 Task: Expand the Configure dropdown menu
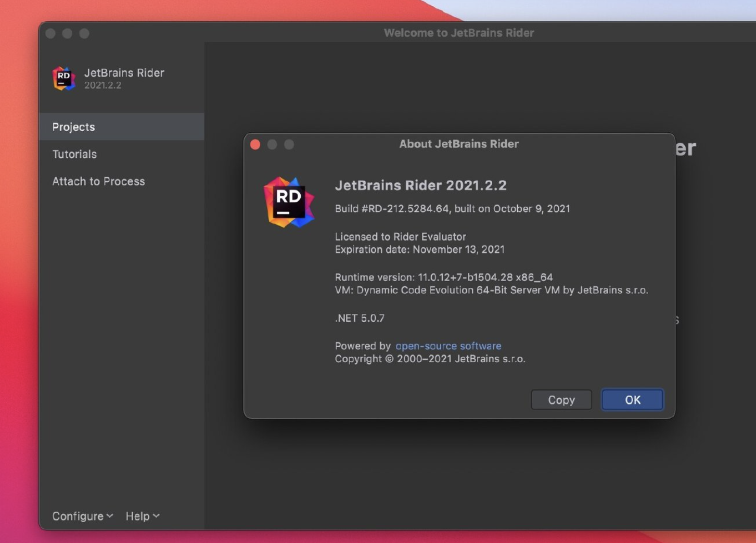(x=82, y=516)
